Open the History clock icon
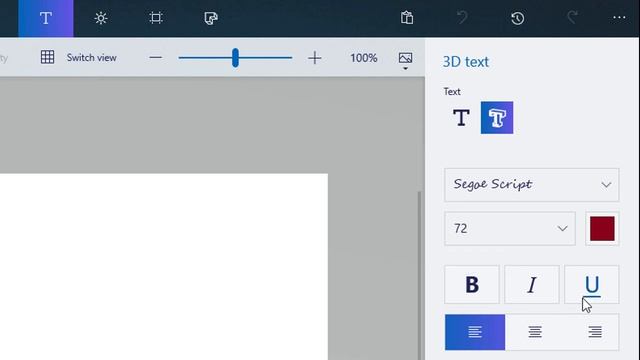The height and width of the screenshot is (360, 640). (518, 18)
